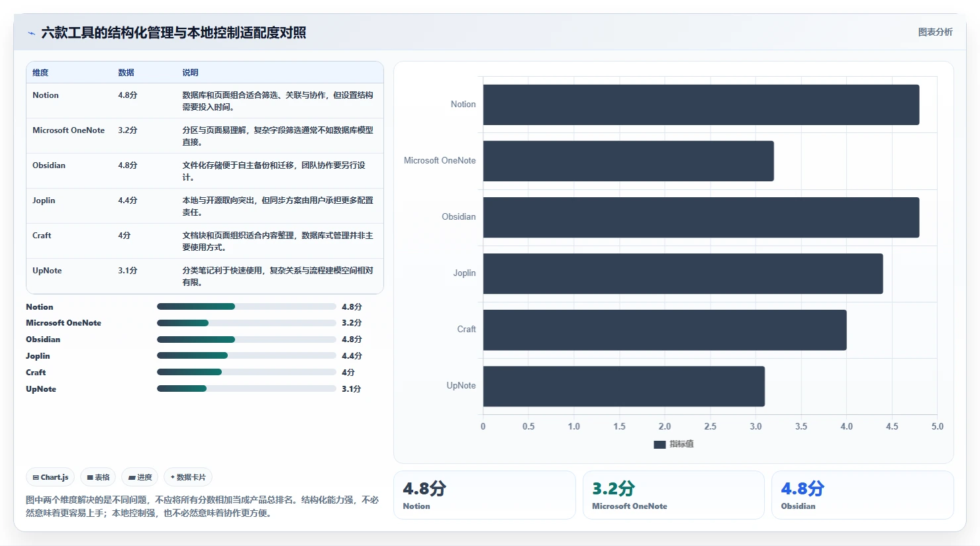Click the Obsidian description about 文件化存储
Image resolution: width=980 pixels, height=546 pixels.
(274, 171)
